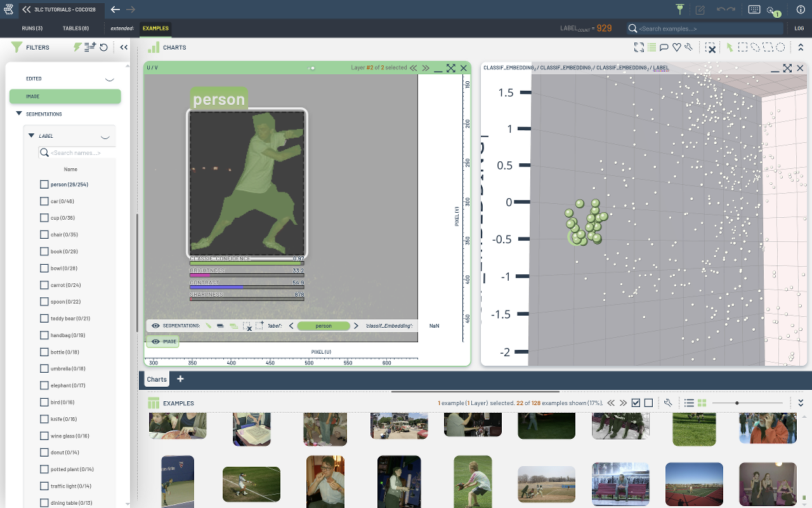The image size is (812, 508).
Task: Click the reset filters circular arrow icon
Action: pyautogui.click(x=103, y=47)
